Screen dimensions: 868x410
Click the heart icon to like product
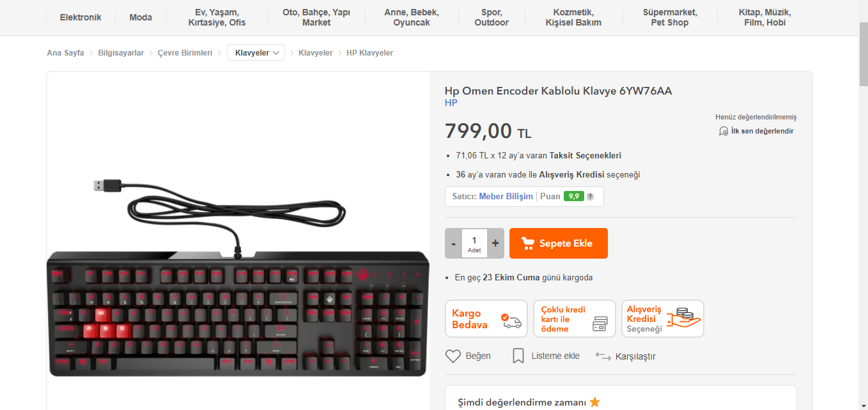(453, 356)
